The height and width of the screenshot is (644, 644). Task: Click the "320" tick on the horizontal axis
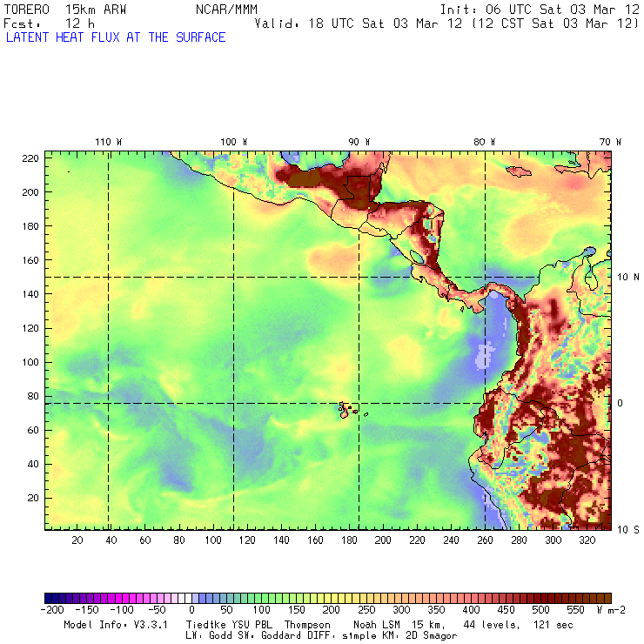[x=587, y=540]
